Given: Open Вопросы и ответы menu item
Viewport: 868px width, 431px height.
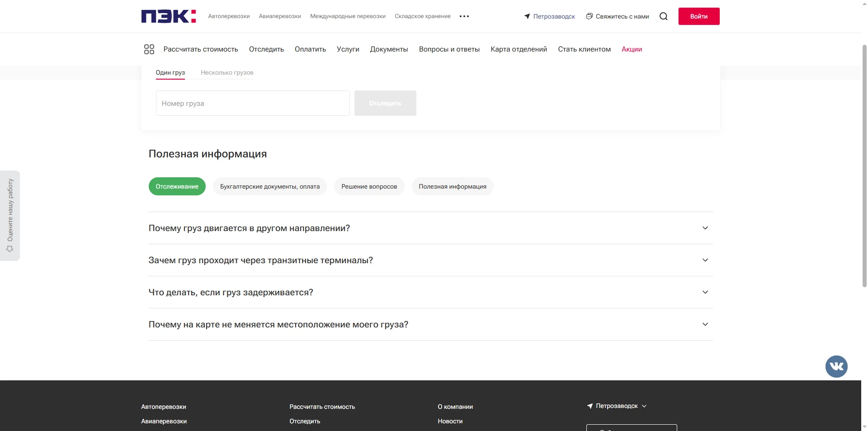Looking at the screenshot, I should [449, 49].
